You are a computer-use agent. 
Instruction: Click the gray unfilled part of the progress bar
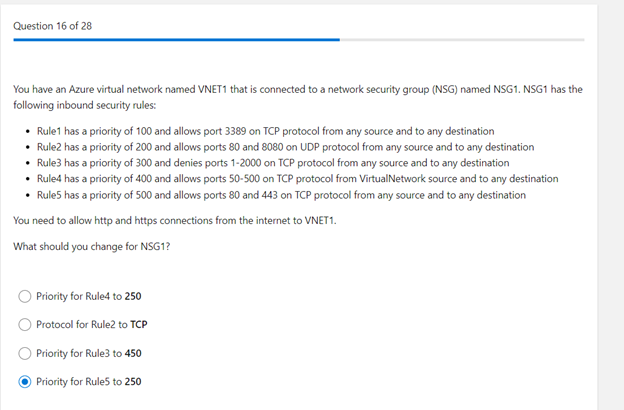pos(462,40)
